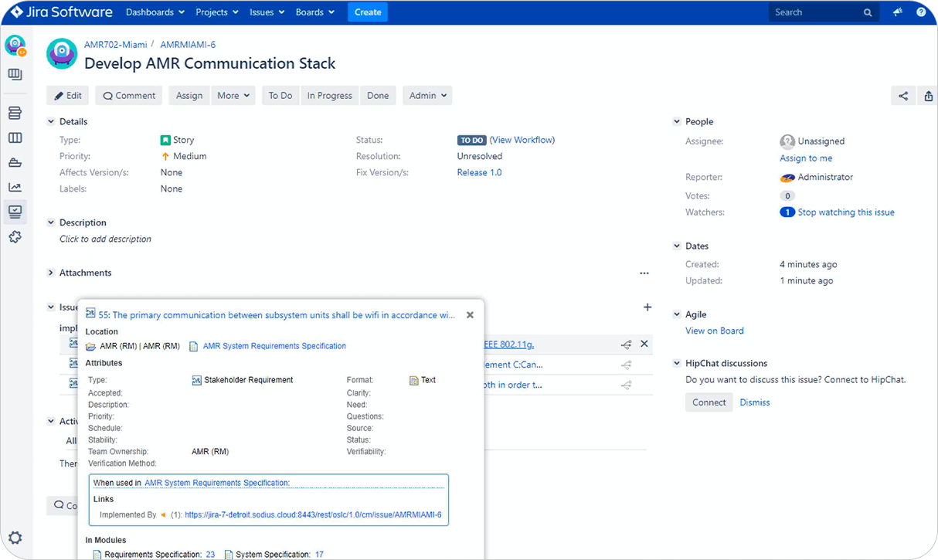The width and height of the screenshot is (938, 560).
Task: Open the Search field in the top bar
Action: click(x=824, y=12)
